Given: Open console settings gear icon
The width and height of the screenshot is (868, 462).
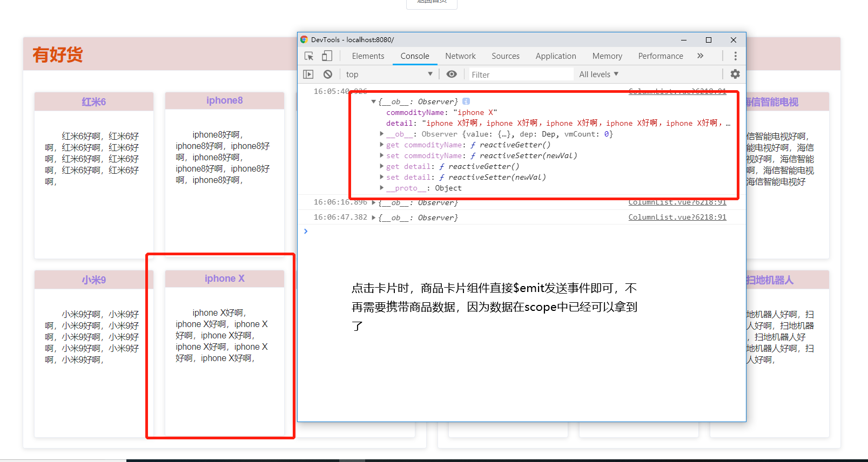Looking at the screenshot, I should [735, 74].
